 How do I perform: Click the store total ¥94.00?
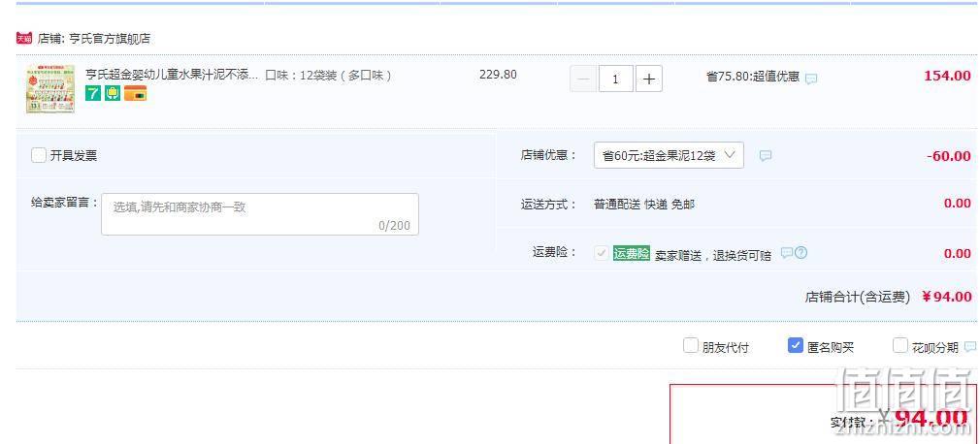tap(947, 297)
